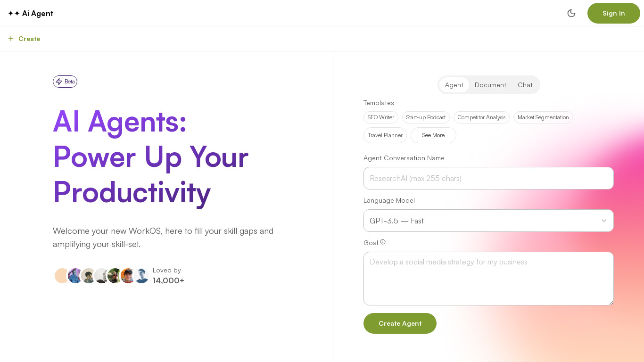
Task: Focus the Agent Conversation Name field
Action: click(x=488, y=178)
